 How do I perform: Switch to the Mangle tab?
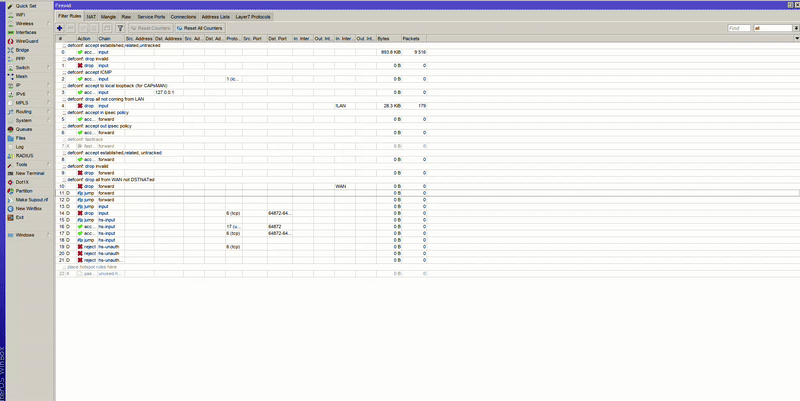108,17
